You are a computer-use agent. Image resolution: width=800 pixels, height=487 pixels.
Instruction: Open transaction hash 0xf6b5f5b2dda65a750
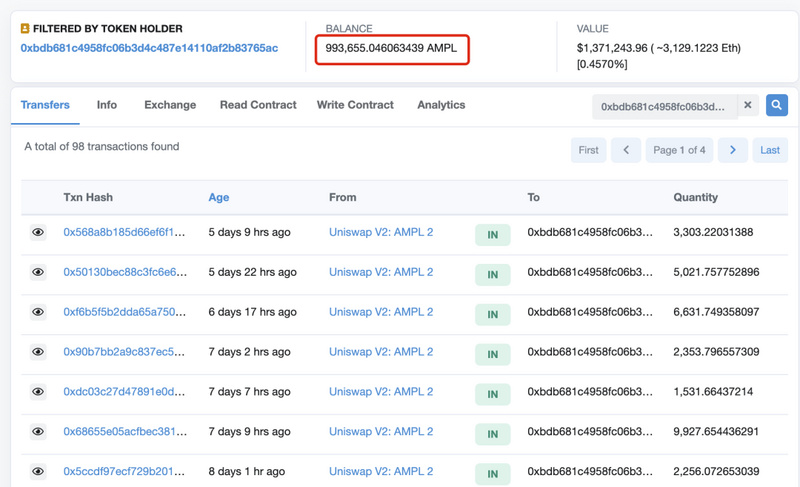click(124, 312)
